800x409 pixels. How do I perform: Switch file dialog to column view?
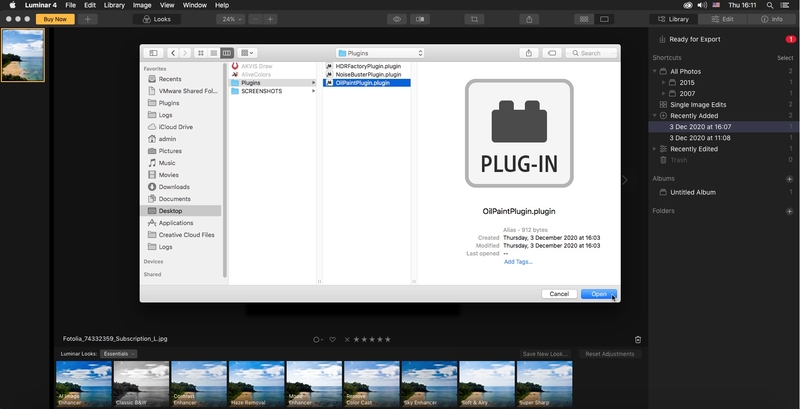[227, 53]
